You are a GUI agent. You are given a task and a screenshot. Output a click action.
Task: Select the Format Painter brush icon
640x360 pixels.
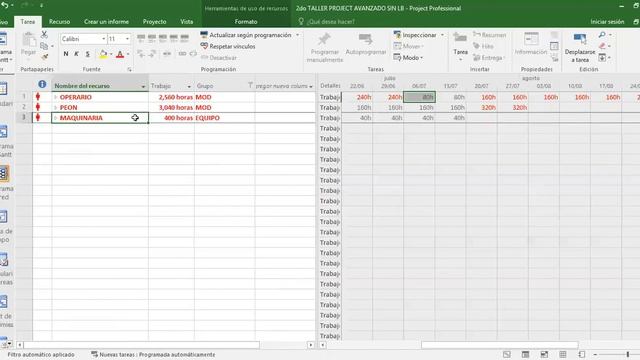point(44,57)
